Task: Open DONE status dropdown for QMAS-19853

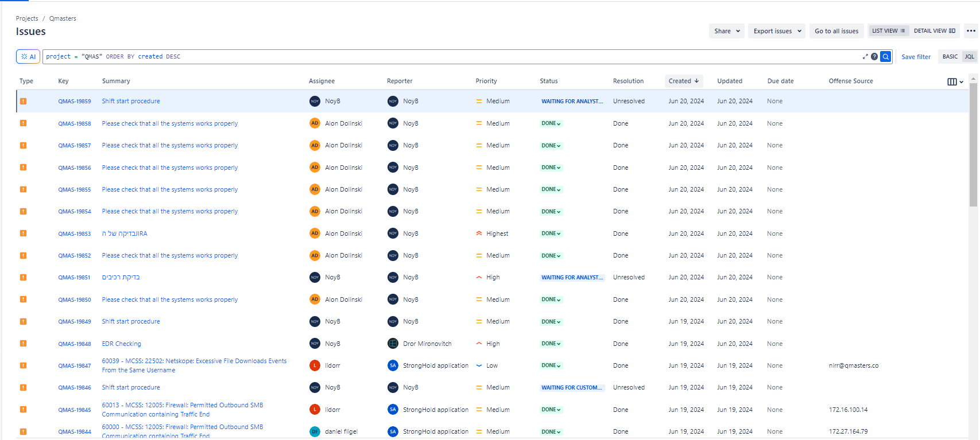Action: (x=551, y=233)
